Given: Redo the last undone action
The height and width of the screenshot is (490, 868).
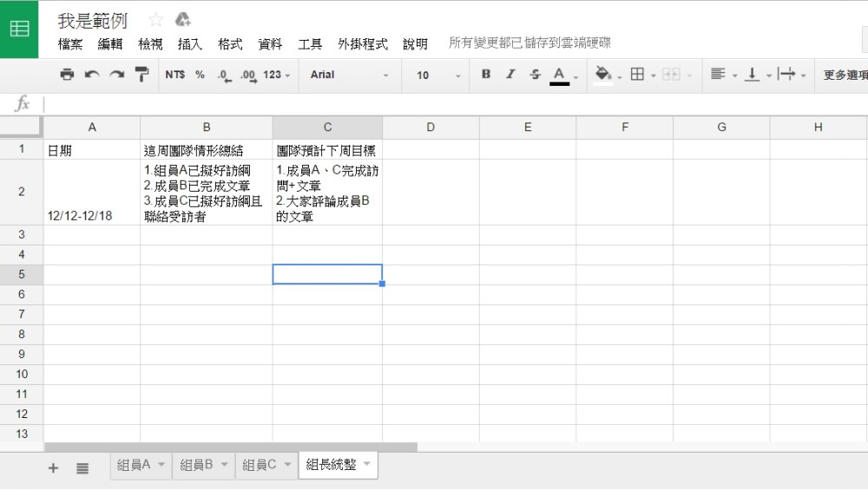Looking at the screenshot, I should [x=116, y=75].
